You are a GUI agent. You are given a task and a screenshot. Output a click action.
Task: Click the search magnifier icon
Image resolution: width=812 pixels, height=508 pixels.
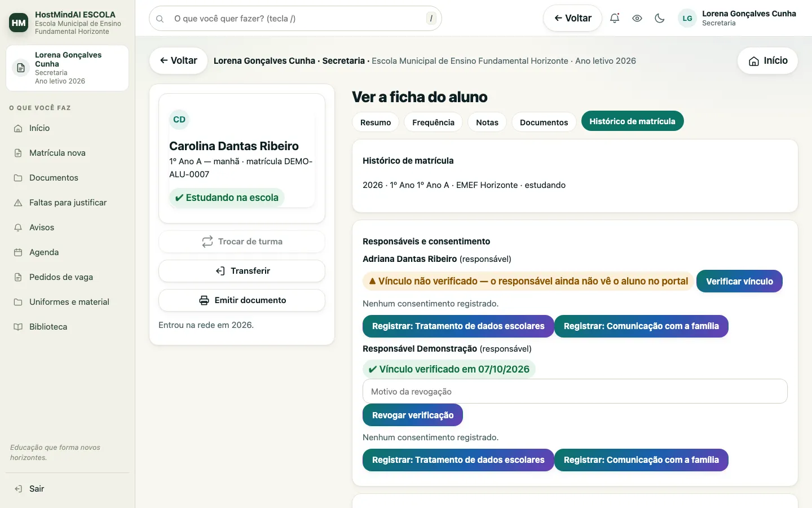(160, 19)
